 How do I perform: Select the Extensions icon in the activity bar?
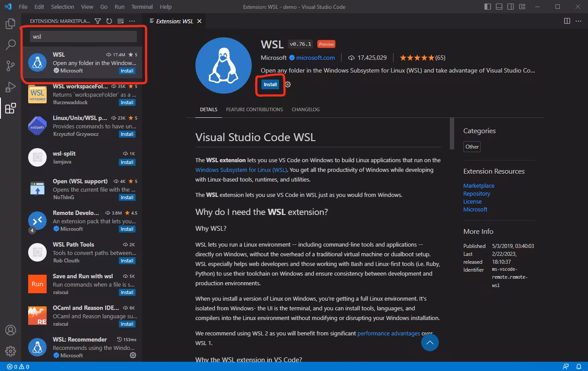click(11, 108)
